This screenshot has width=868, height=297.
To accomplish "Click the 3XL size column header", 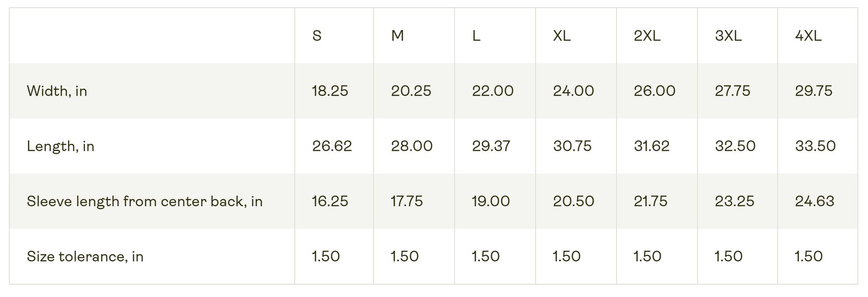I will pos(728,36).
